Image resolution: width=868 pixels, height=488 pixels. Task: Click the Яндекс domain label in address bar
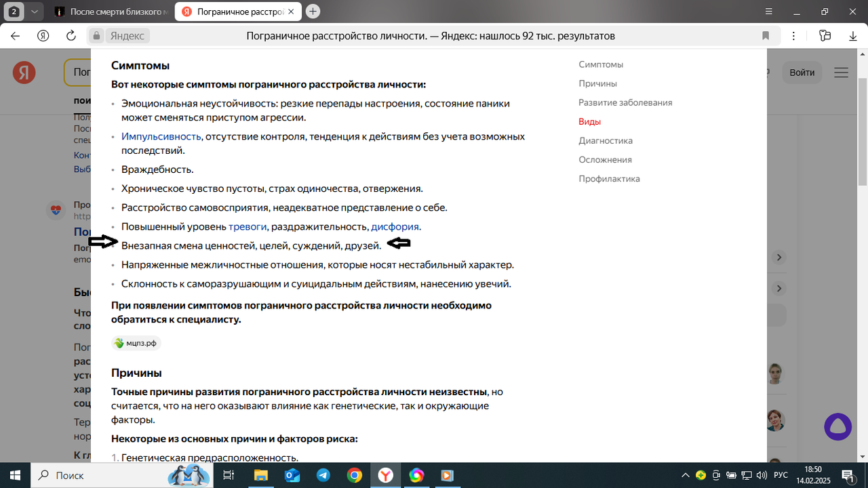[127, 36]
